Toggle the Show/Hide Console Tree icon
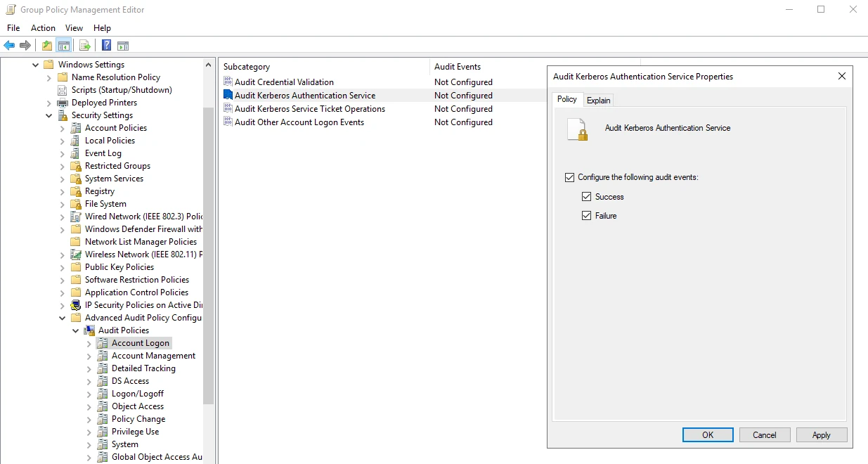The width and height of the screenshot is (868, 464). coord(64,46)
